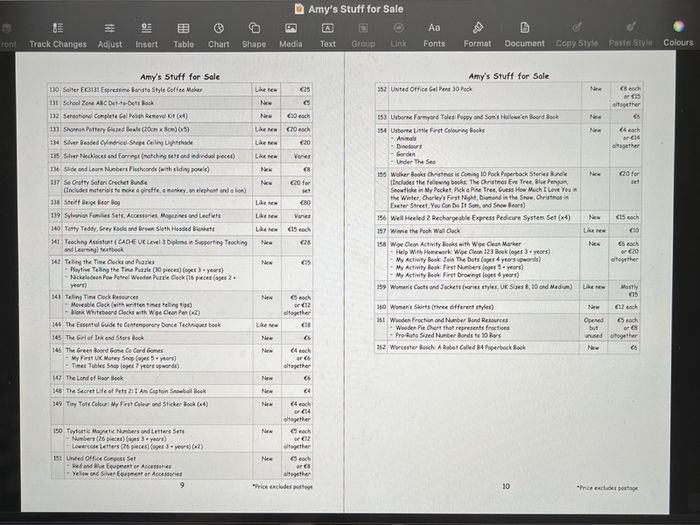The width and height of the screenshot is (700, 525).
Task: Click the document title Amy's Stuff for Sale
Action: click(x=355, y=9)
